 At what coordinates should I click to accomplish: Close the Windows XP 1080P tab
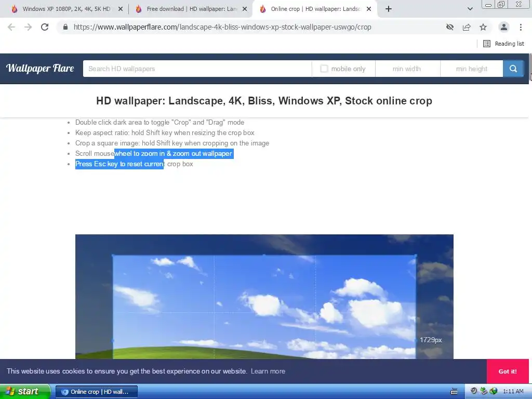[x=121, y=9]
